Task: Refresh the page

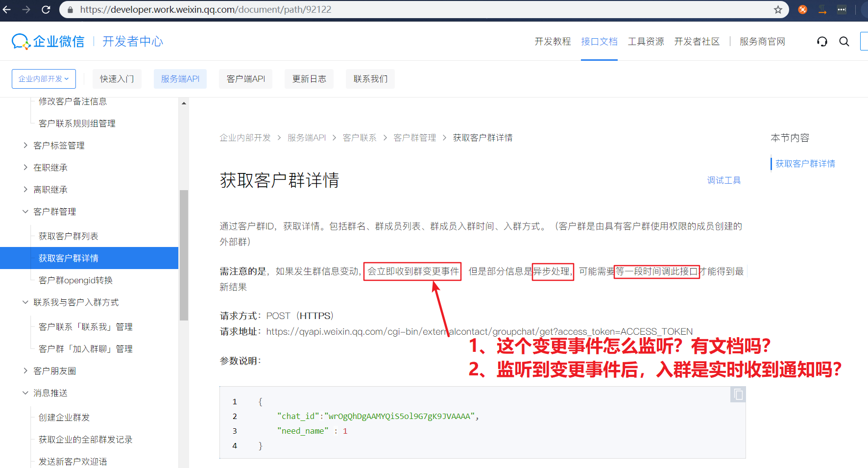Action: click(x=46, y=9)
